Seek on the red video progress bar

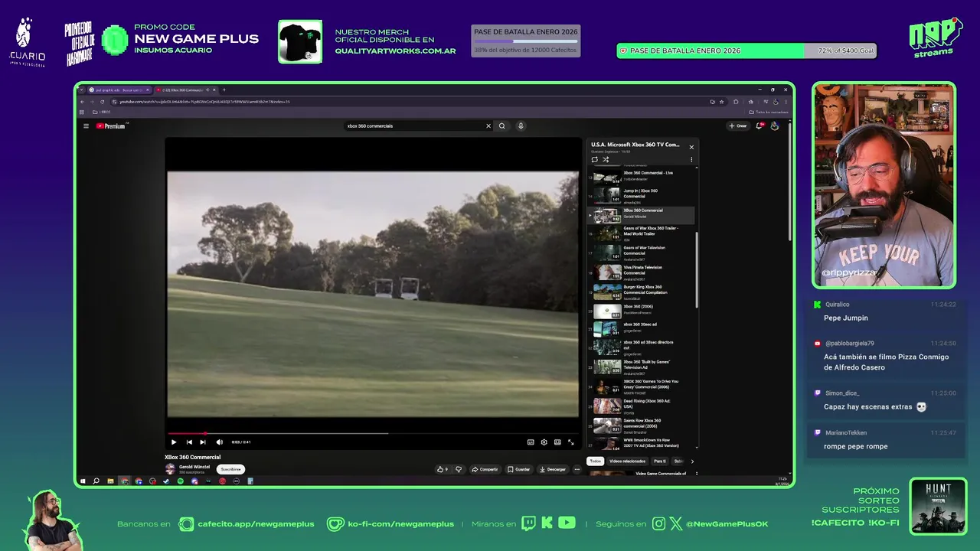[373, 433]
